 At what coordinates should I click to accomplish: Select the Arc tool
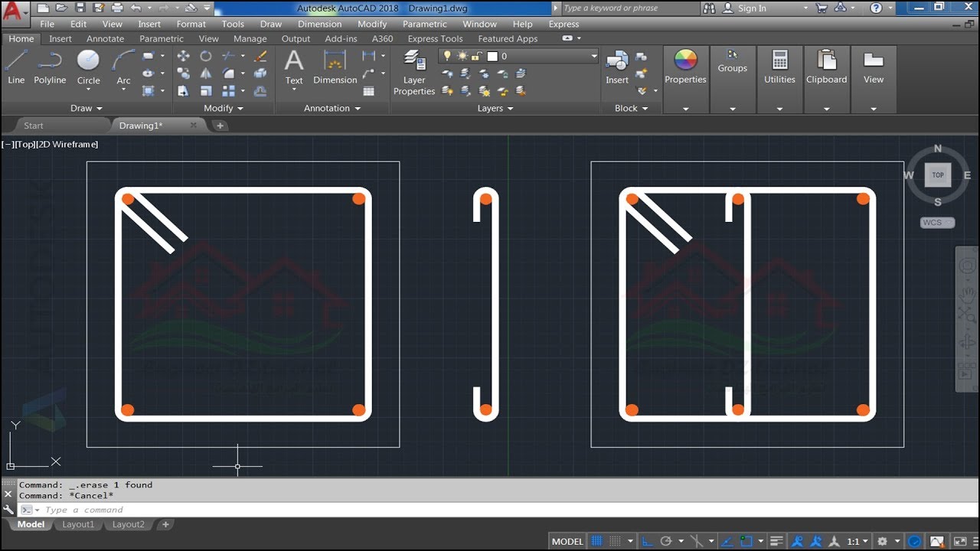click(x=123, y=67)
